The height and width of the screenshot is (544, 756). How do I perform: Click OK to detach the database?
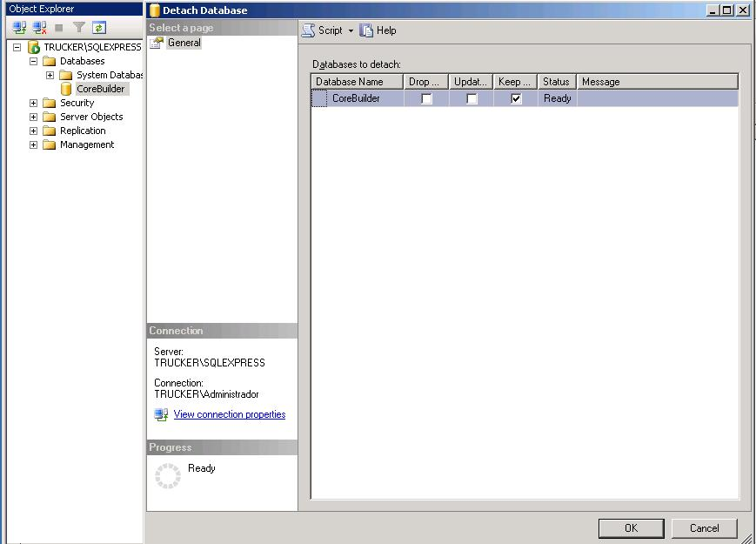(631, 528)
